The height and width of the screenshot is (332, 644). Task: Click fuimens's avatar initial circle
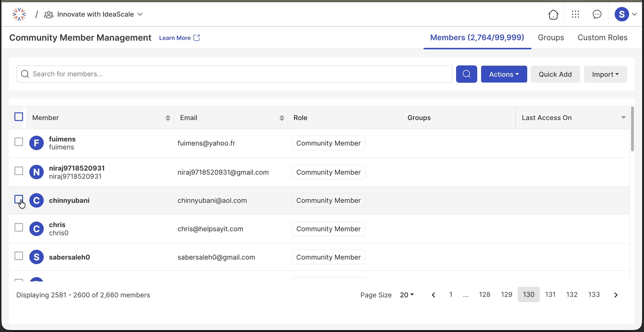(x=37, y=143)
